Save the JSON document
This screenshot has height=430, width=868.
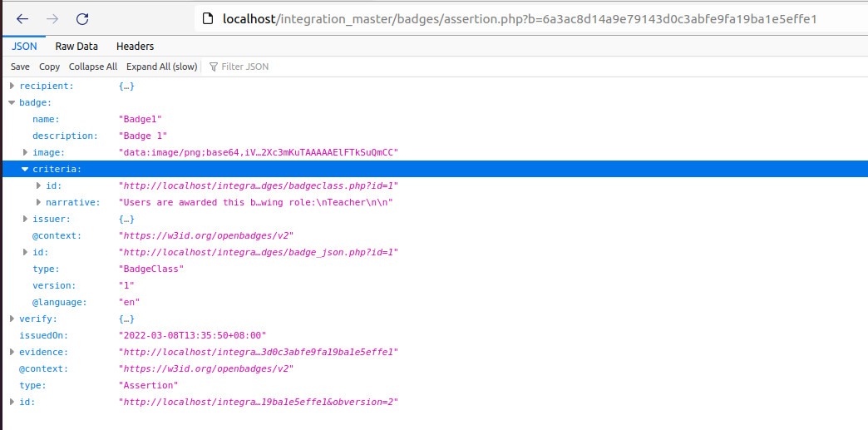click(20, 67)
